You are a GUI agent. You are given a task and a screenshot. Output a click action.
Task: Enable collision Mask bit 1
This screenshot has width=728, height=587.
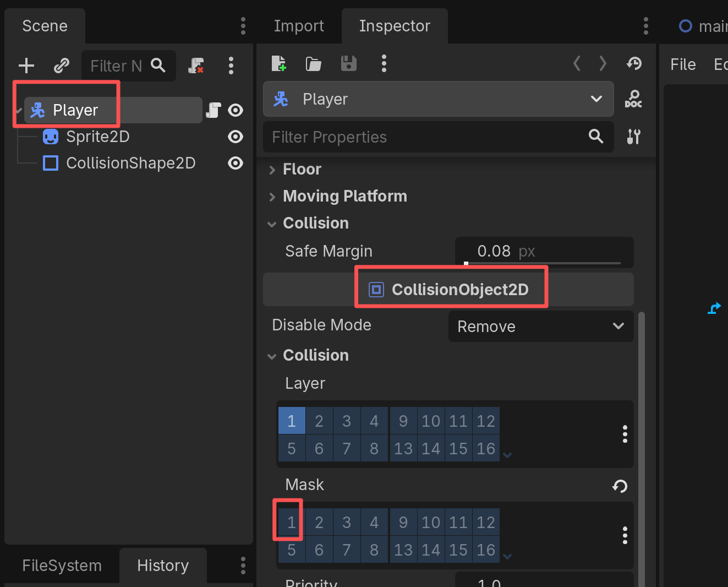pos(292,523)
